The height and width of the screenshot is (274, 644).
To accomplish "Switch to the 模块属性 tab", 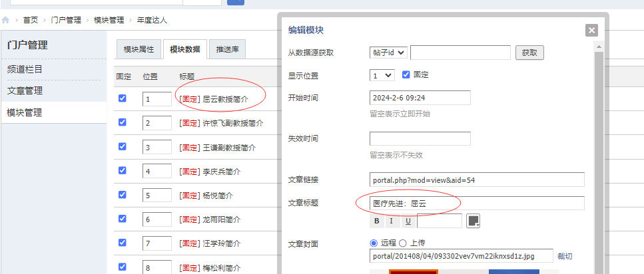I will point(139,49).
